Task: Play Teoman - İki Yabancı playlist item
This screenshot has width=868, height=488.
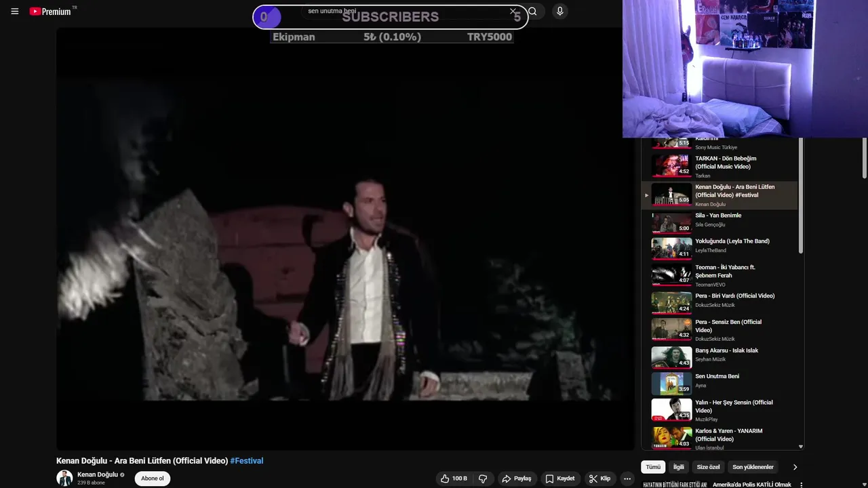Action: tap(720, 276)
